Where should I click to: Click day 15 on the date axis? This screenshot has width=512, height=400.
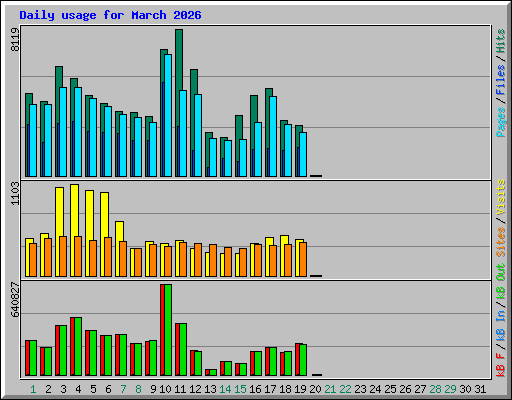pos(240,389)
